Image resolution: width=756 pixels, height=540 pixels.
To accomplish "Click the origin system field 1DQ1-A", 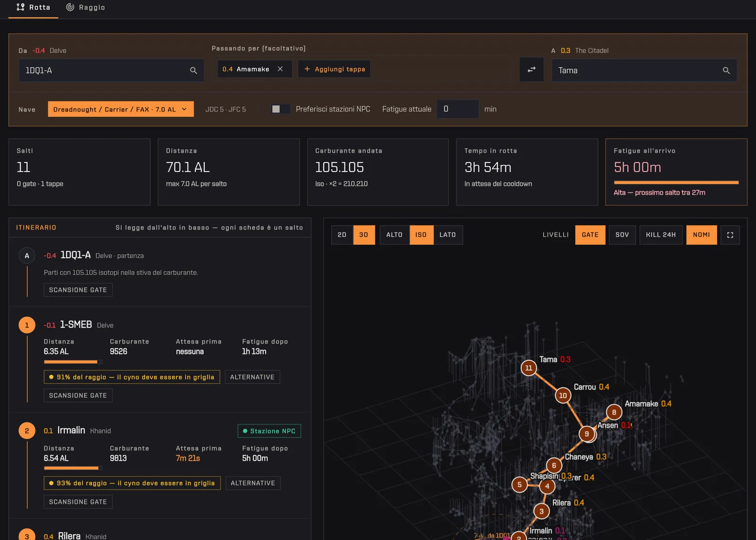I will pos(112,70).
